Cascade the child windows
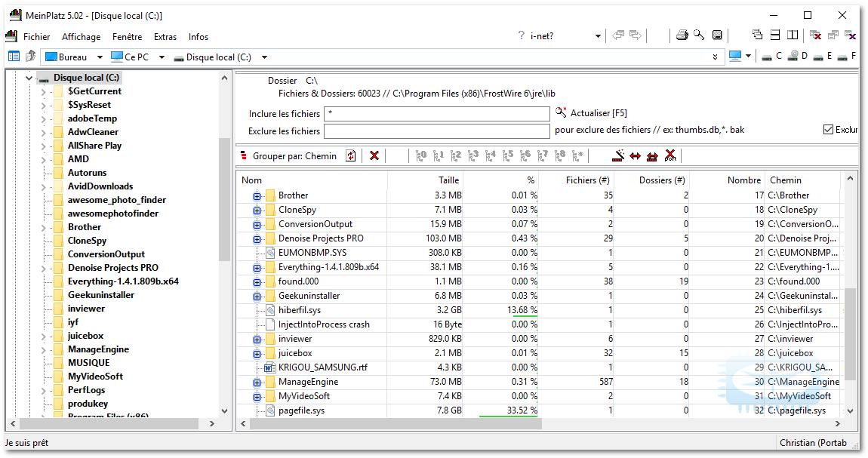868x458 pixels. 757,35
